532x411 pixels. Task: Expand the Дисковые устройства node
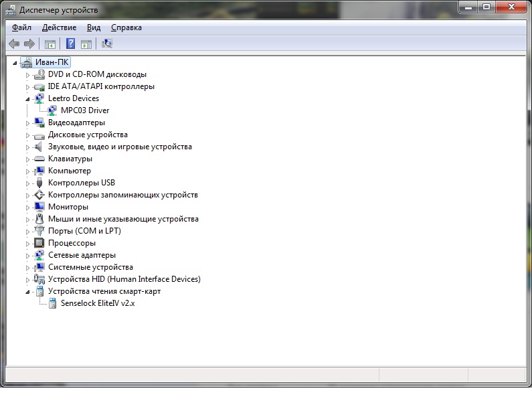[28, 135]
